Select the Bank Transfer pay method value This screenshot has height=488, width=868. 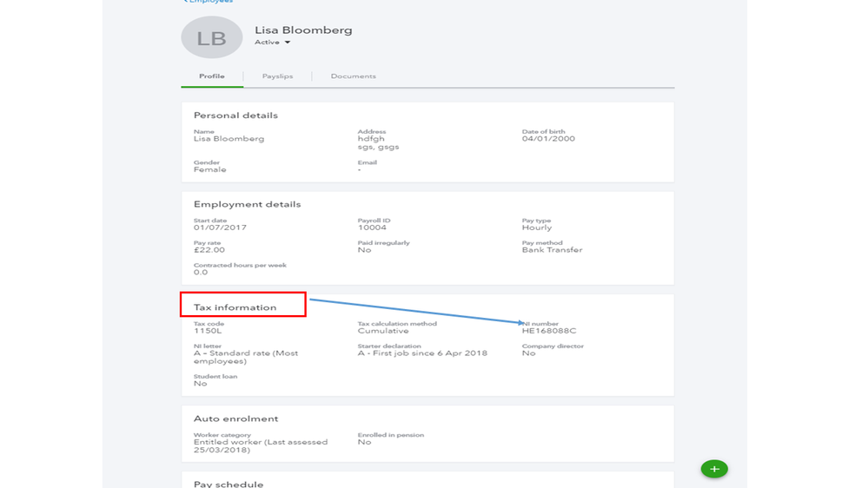[x=552, y=250]
